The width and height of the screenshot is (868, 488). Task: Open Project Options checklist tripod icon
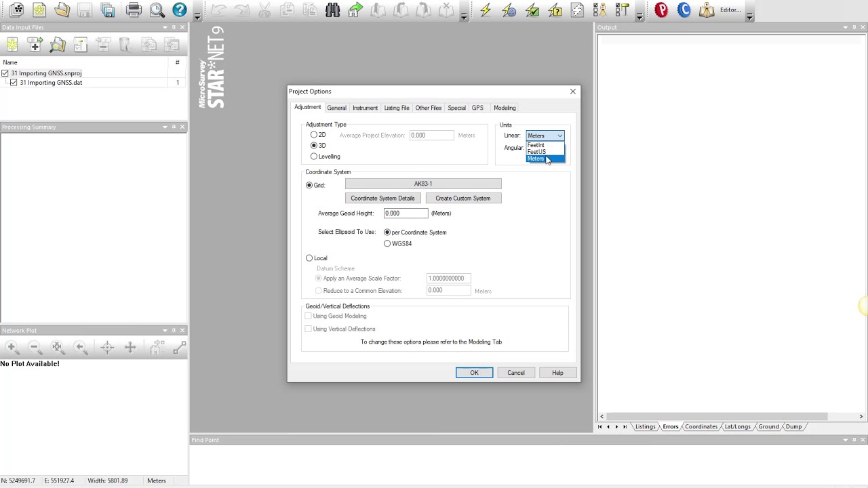[599, 10]
